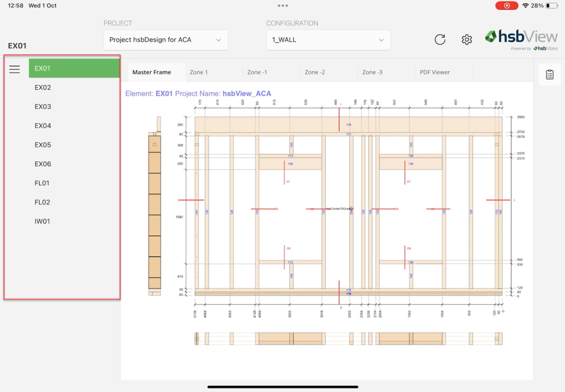Select element EX05 in list
The height and width of the screenshot is (392, 565).
point(43,145)
